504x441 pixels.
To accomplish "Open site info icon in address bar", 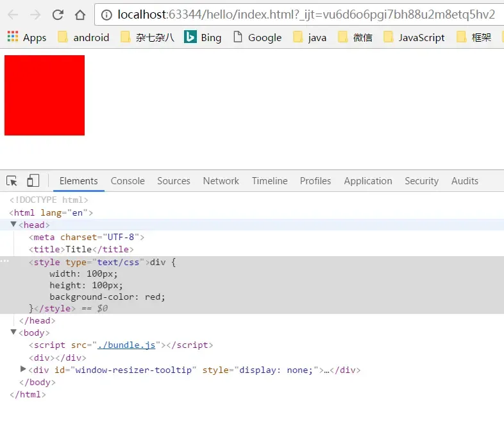I will coord(106,15).
